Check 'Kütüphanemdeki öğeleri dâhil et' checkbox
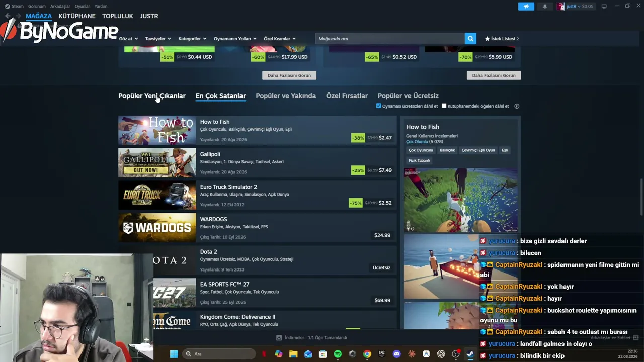Viewport: 644px width, 362px height. pos(444,106)
